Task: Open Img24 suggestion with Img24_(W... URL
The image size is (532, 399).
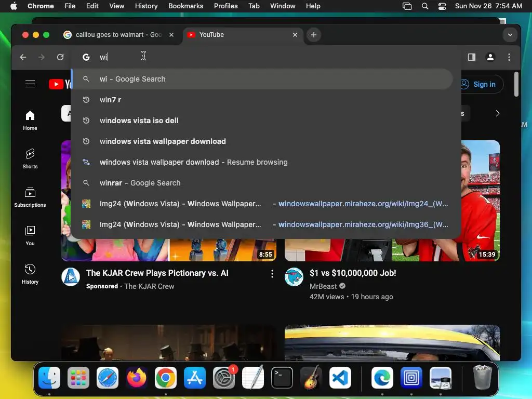Action: pos(262,204)
